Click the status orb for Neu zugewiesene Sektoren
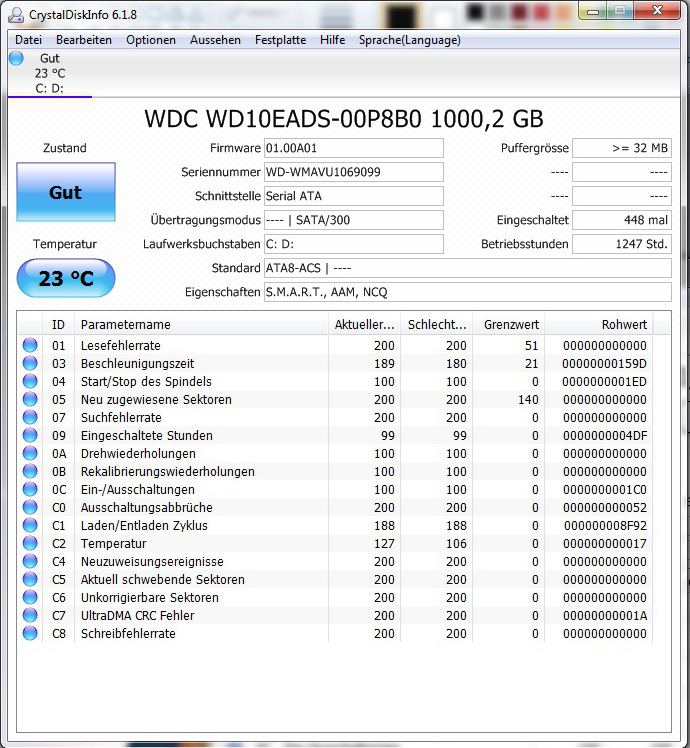690x748 pixels. 30,399
